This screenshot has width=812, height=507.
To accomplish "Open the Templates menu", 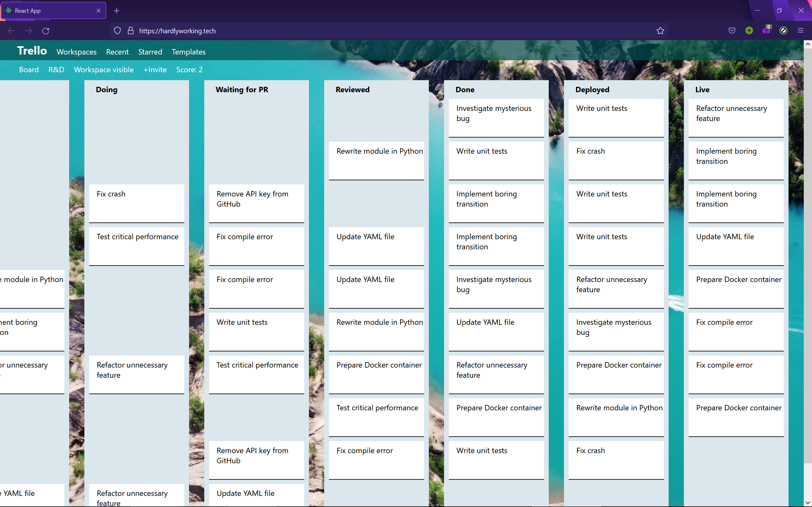I will click(188, 52).
